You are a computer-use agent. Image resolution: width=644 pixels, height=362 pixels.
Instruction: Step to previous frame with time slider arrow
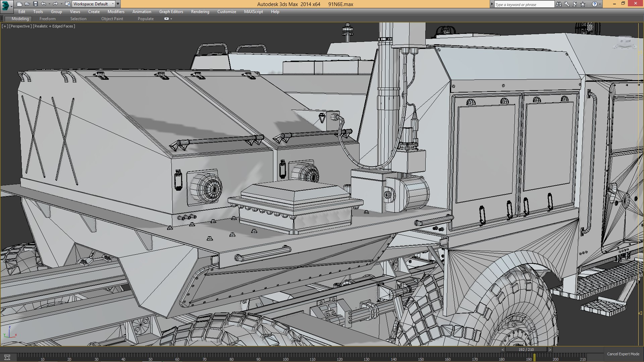(x=502, y=350)
